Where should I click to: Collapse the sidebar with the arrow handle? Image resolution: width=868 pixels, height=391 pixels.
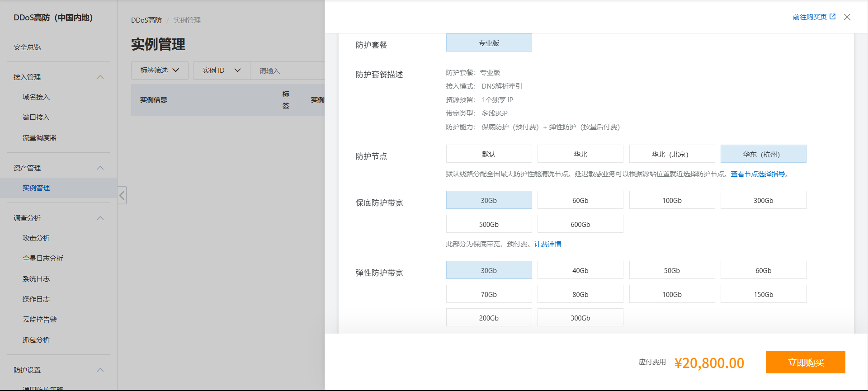click(x=122, y=195)
